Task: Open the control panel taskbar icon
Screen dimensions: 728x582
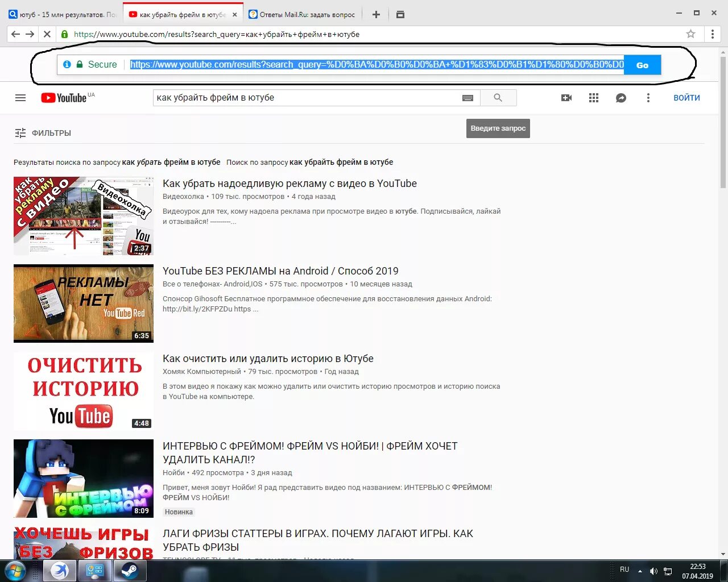Action: coord(95,571)
